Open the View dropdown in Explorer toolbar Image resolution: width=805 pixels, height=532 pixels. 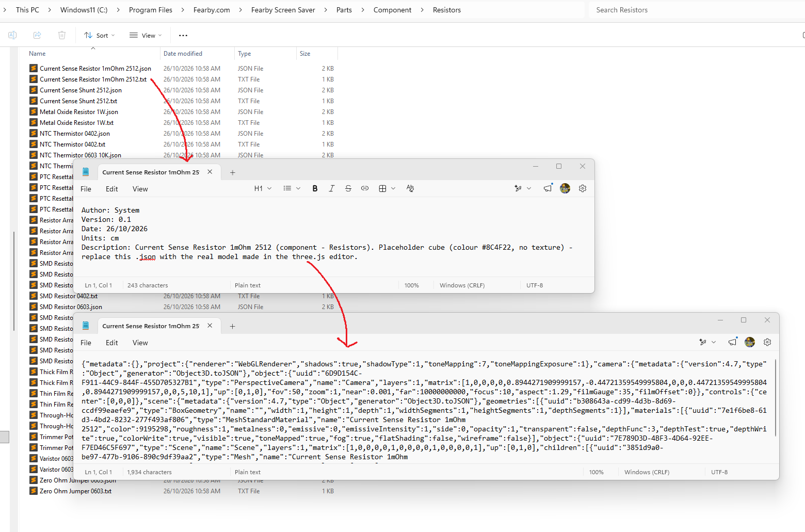pyautogui.click(x=146, y=36)
